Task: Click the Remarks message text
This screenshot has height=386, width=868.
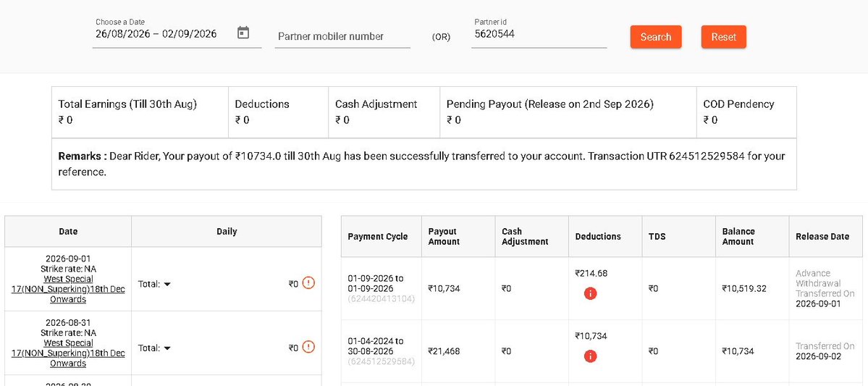Action: (x=422, y=164)
